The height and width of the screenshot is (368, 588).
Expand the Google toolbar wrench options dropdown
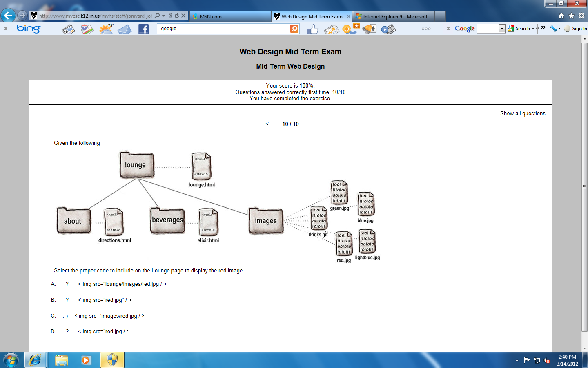click(559, 29)
